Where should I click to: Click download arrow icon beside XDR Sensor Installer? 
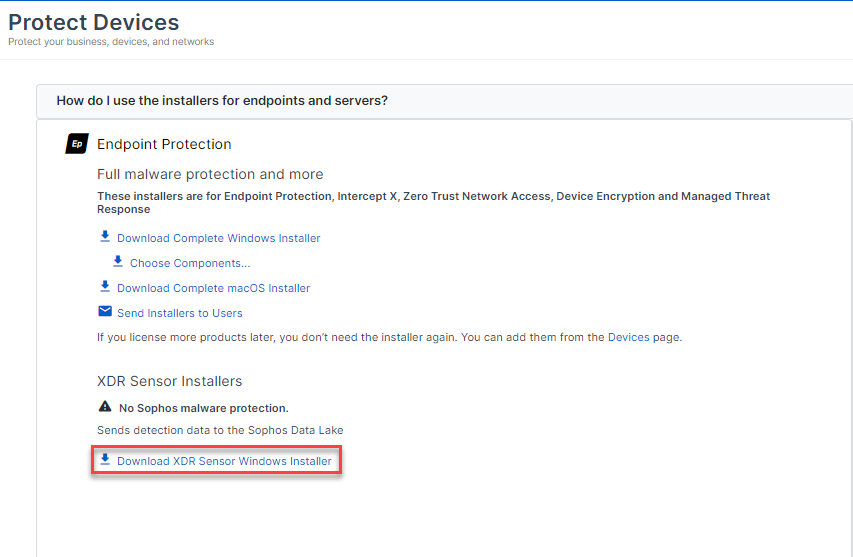tap(105, 460)
